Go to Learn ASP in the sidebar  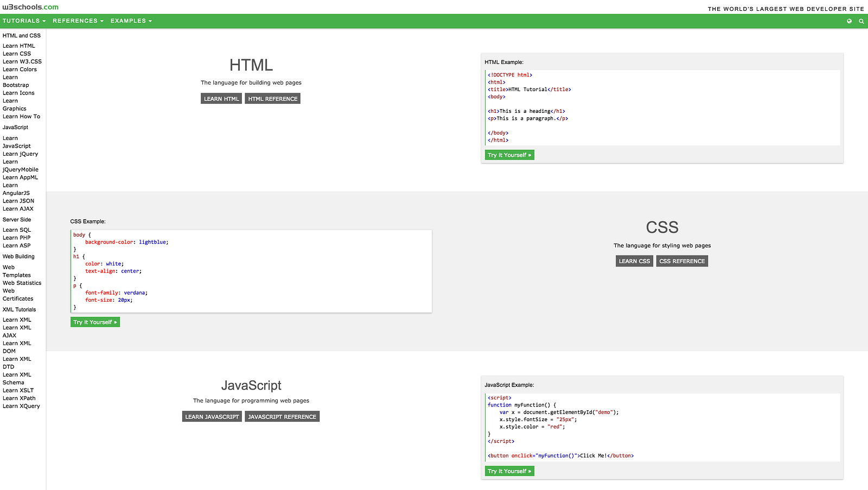pyautogui.click(x=17, y=246)
